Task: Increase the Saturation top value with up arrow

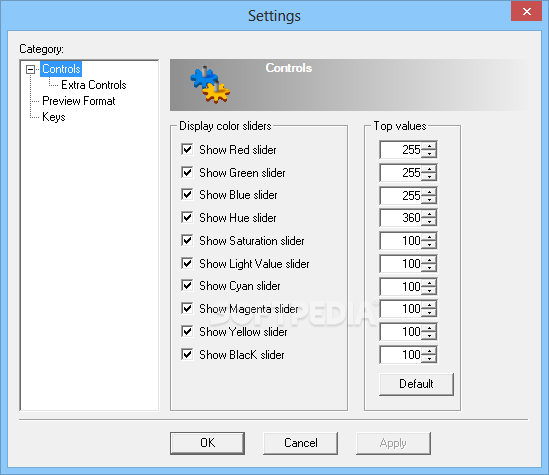Action: point(429,237)
